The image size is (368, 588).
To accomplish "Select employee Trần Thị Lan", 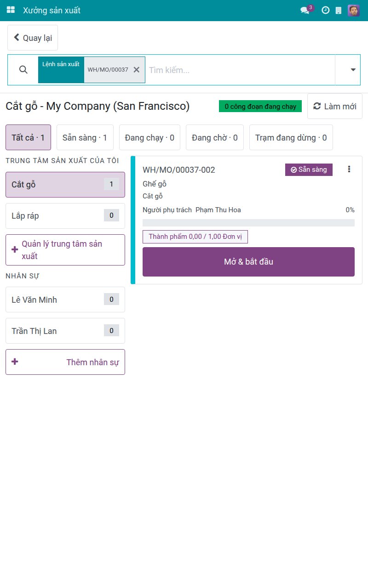I will click(x=65, y=331).
